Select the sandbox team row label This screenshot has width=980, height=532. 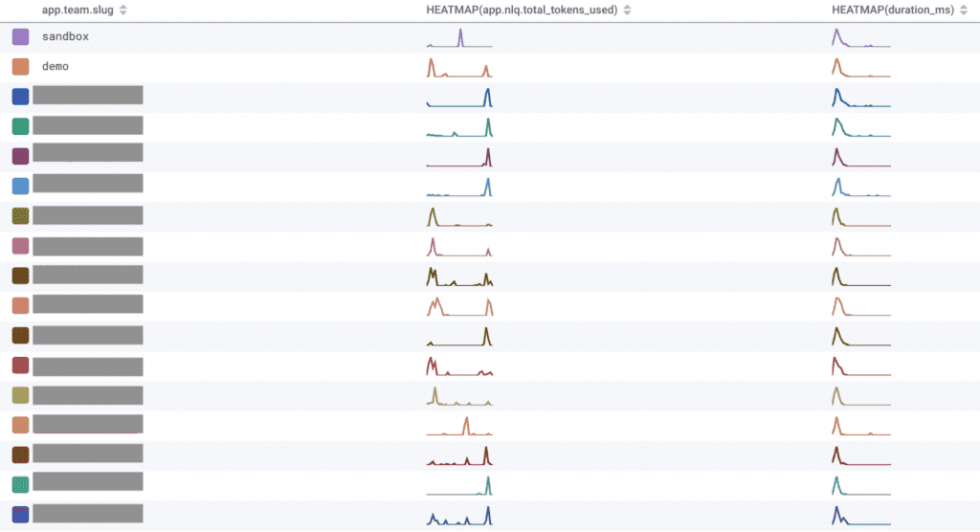pos(66,36)
